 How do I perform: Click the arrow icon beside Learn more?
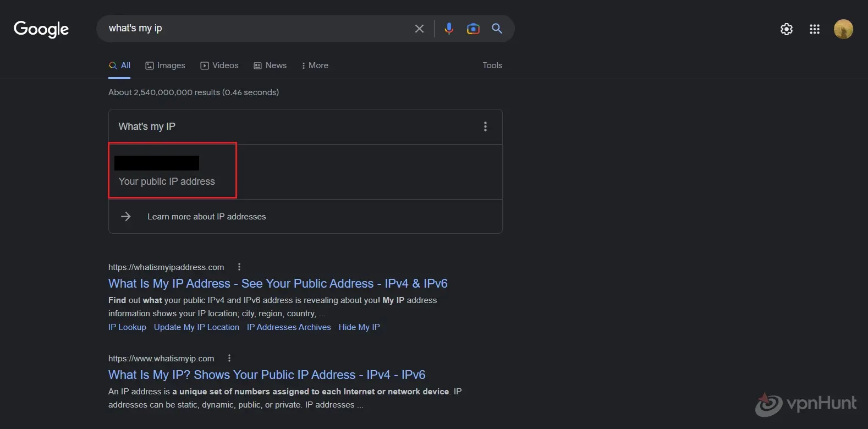pyautogui.click(x=126, y=217)
